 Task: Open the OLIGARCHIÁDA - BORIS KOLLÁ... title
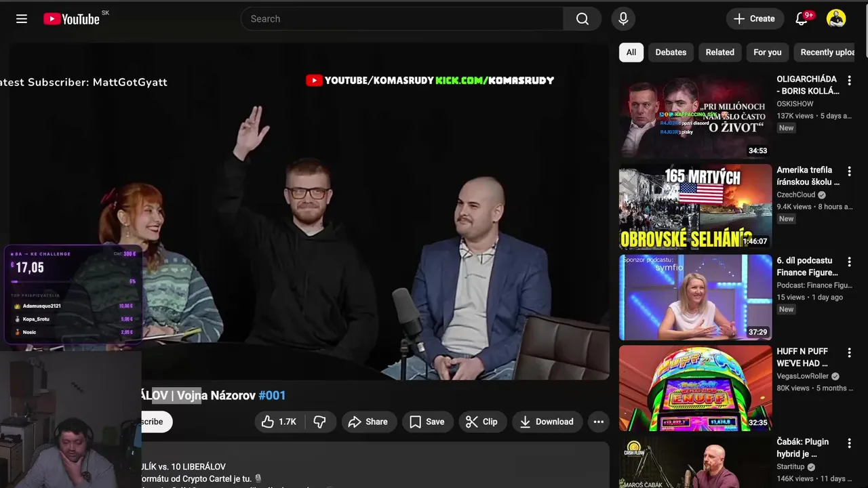tap(808, 85)
